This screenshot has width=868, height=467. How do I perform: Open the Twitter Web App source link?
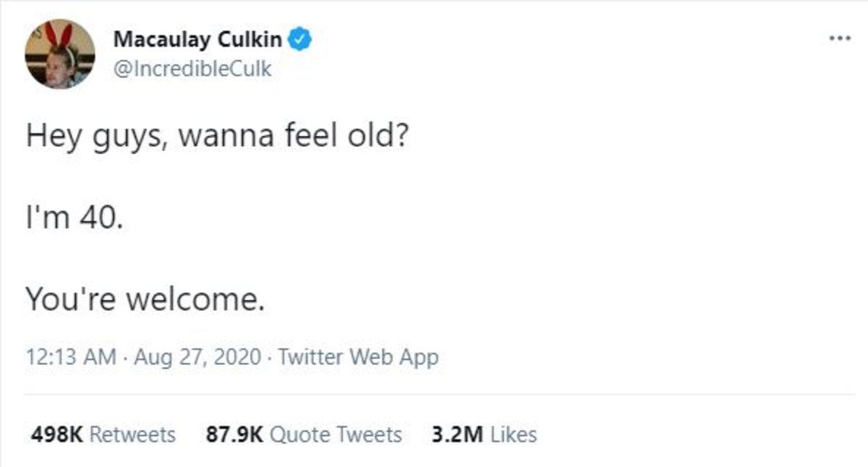click(358, 356)
